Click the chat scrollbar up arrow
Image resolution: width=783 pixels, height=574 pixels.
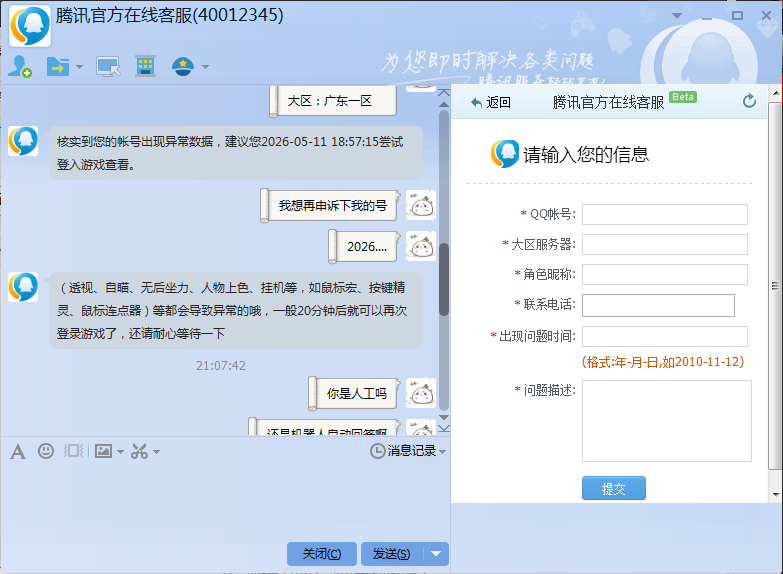pos(443,104)
